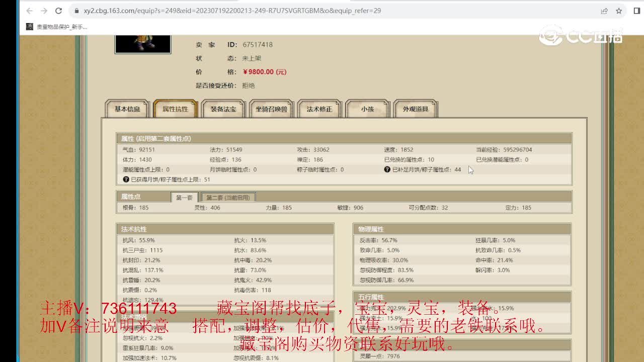
Task: Click the character portrait thumbnail
Action: pos(142,43)
